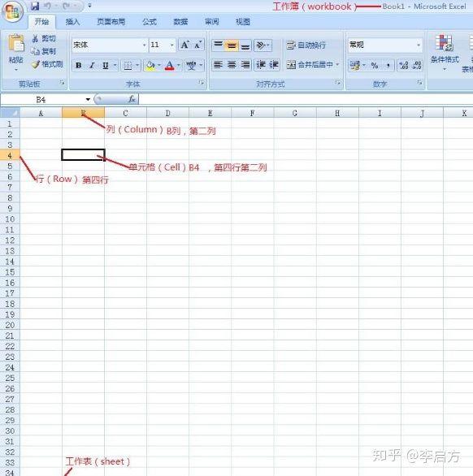Open the 页面布局 ribbon tab

click(x=111, y=22)
